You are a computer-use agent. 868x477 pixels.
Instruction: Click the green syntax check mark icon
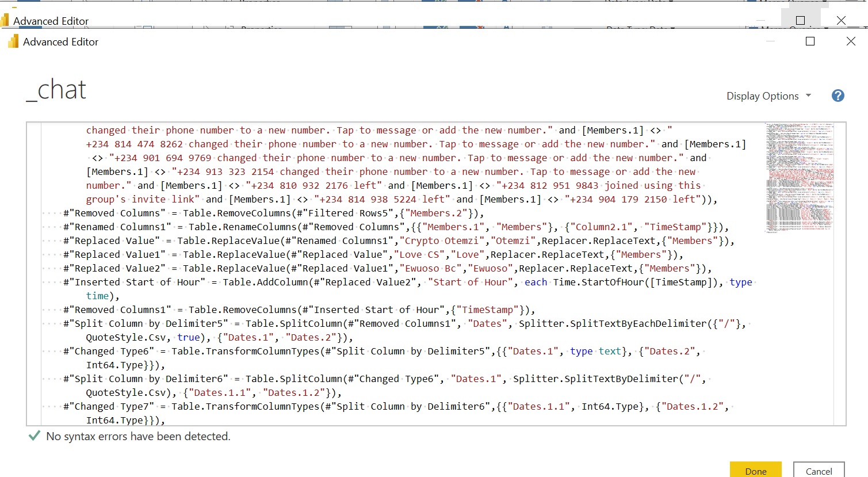(35, 436)
